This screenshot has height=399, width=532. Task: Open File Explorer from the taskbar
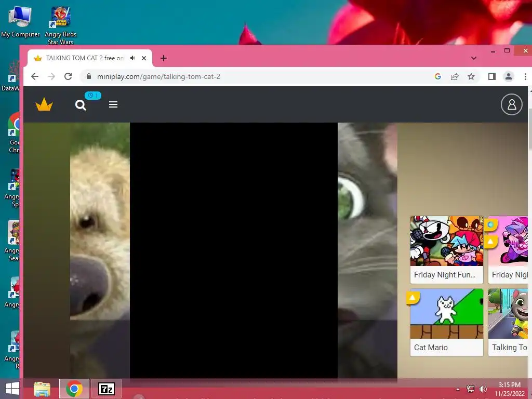(x=42, y=389)
